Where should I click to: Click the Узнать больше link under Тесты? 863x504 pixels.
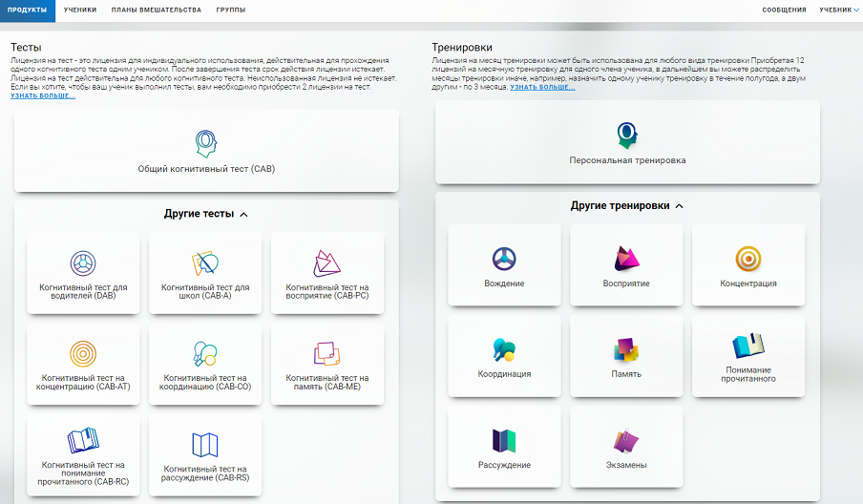pyautogui.click(x=43, y=95)
